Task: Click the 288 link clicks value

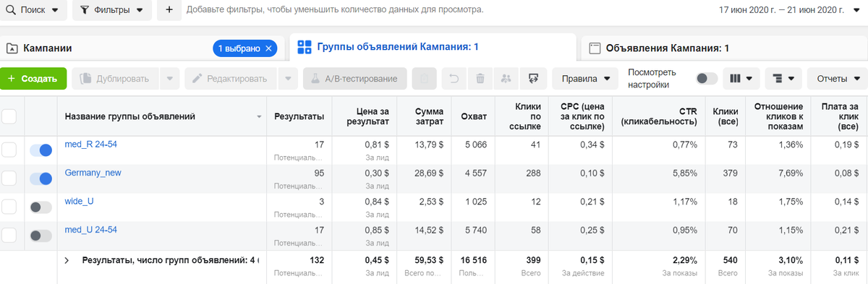Action: coord(532,173)
